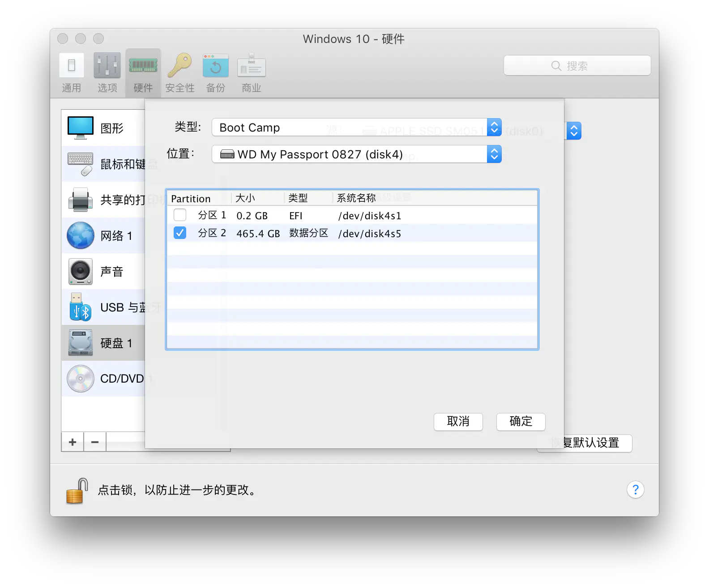Image resolution: width=709 pixels, height=588 pixels.
Task: Select the CD/DVD disc icon
Action: [81, 379]
